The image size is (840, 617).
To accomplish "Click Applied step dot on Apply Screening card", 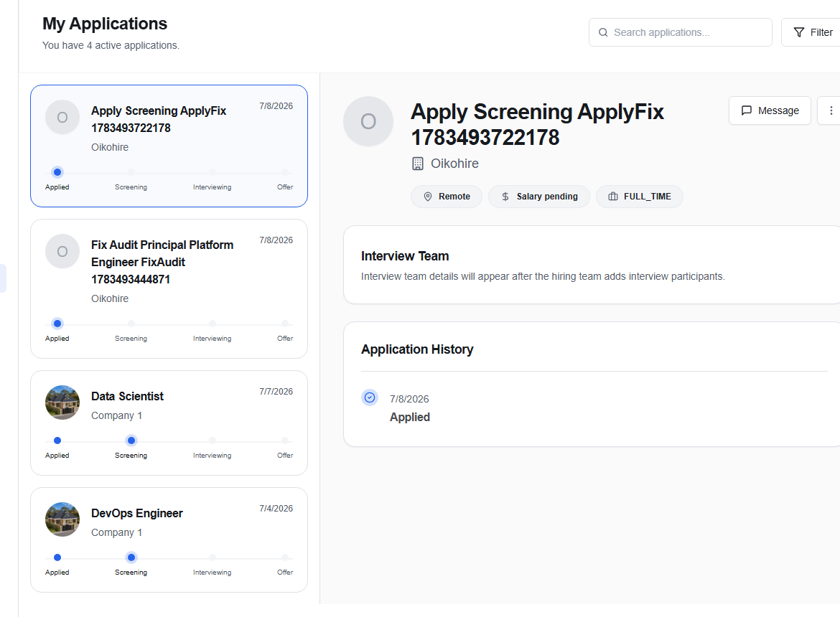I will [x=57, y=172].
